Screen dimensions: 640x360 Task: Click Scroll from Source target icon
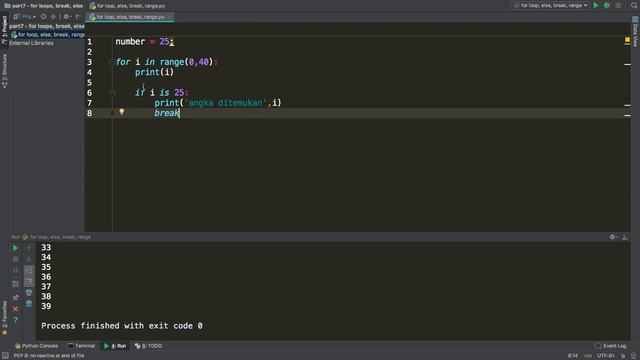(x=44, y=17)
